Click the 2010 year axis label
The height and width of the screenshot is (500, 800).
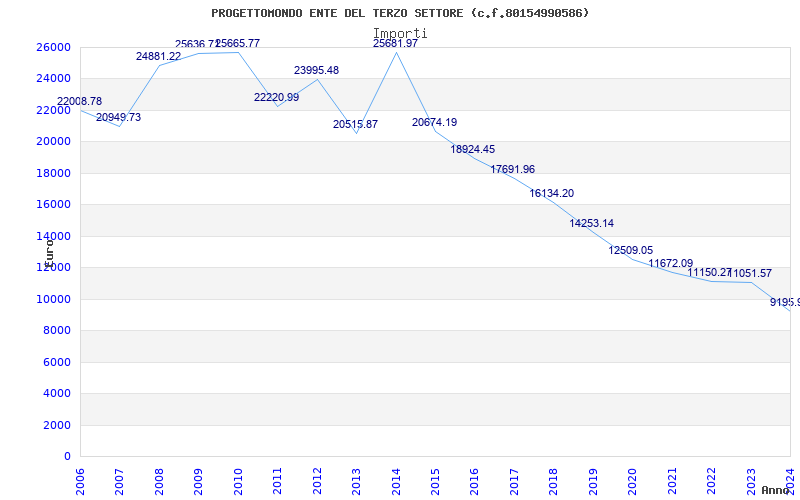point(238,481)
